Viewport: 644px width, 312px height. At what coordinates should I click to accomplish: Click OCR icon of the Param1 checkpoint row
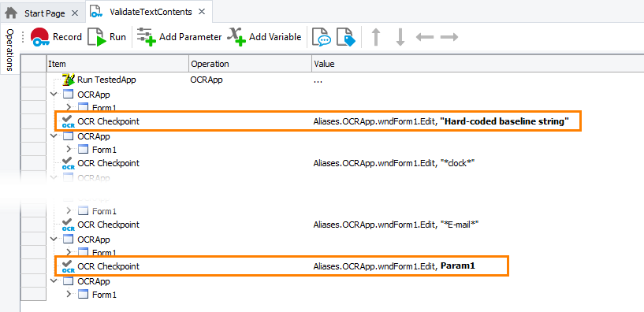click(68, 266)
